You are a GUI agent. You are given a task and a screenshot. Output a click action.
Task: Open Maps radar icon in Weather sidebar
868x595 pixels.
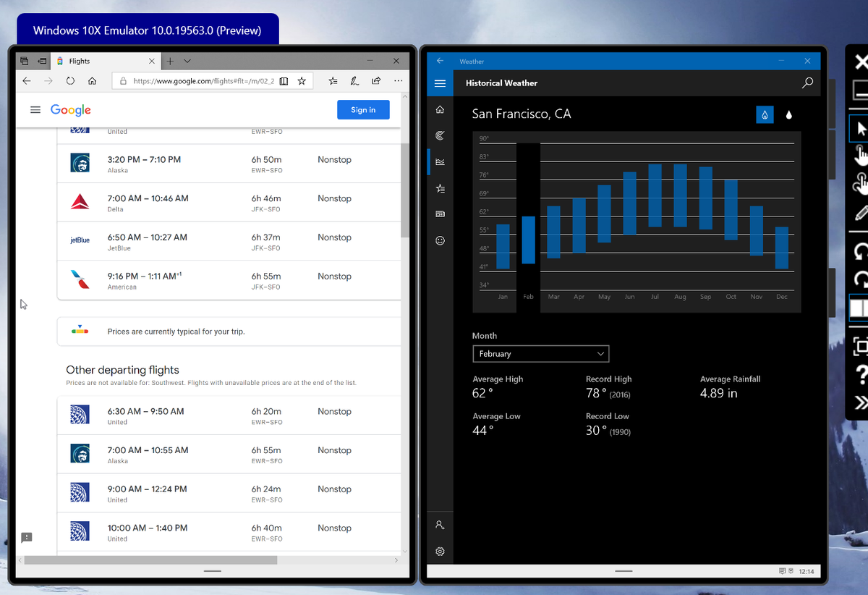(440, 136)
